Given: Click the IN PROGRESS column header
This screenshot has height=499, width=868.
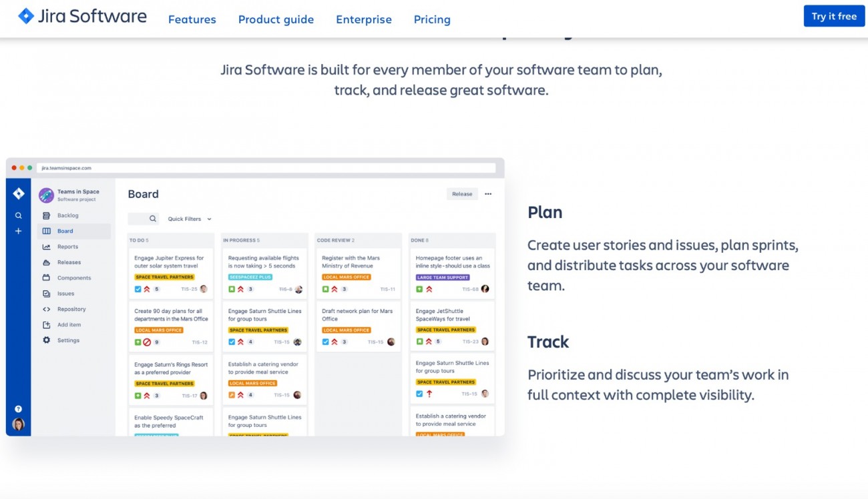Looking at the screenshot, I should coord(264,240).
